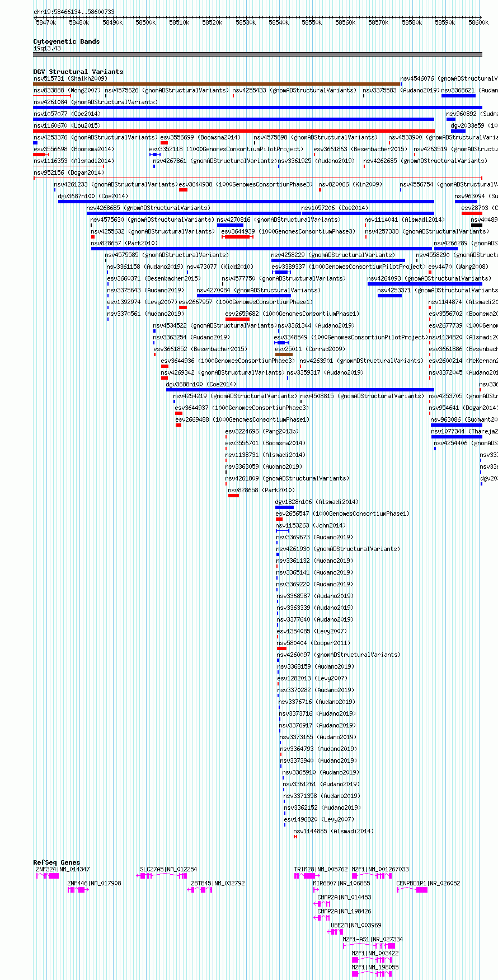Click the brown esv25011 (Conrad2009) bar
Screen dimensions: 498x980
(x=284, y=354)
